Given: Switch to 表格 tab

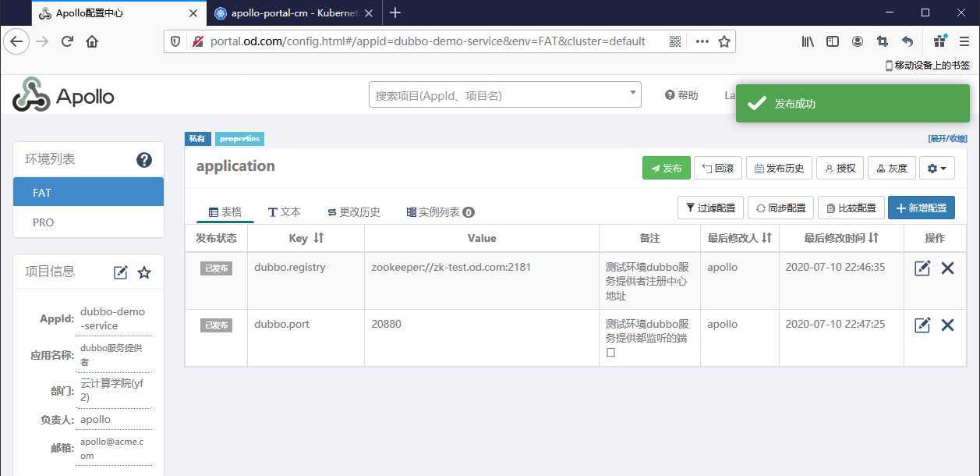Looking at the screenshot, I should [225, 211].
